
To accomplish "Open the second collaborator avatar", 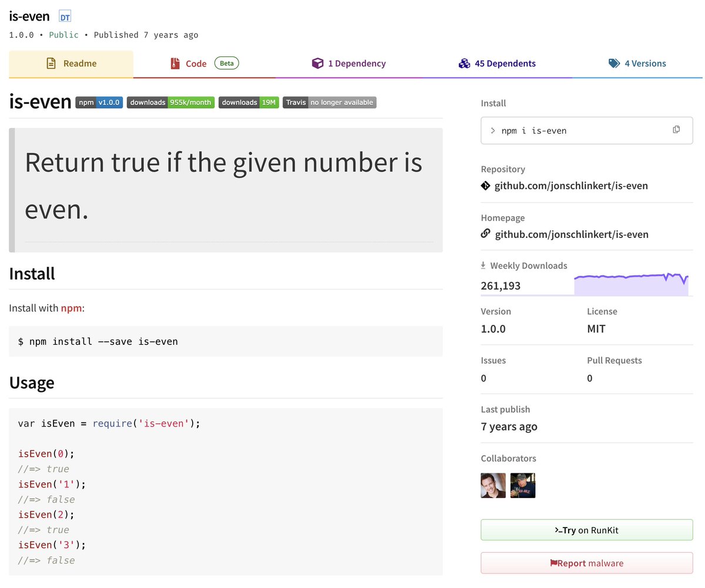I will click(x=523, y=485).
